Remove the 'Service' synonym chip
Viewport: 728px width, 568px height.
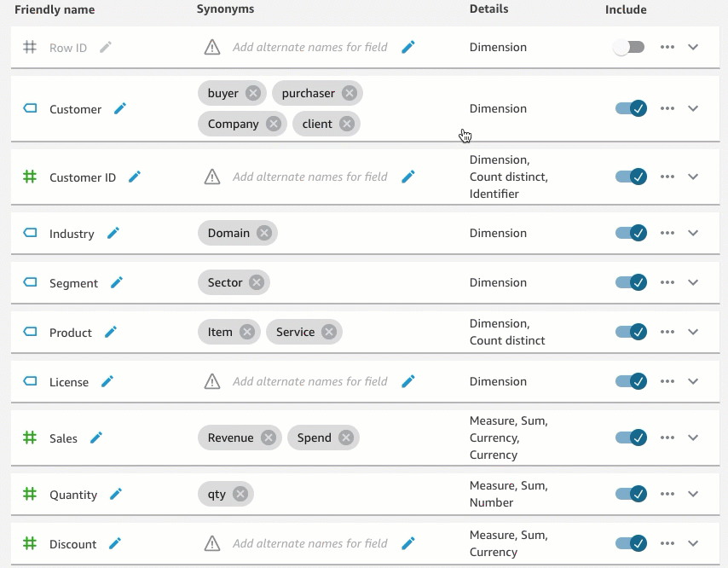[x=329, y=332]
